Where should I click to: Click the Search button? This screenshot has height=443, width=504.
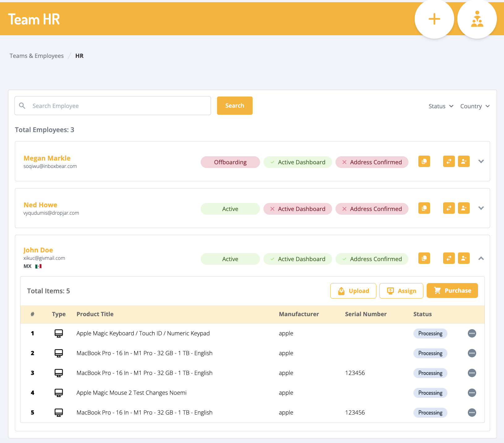click(234, 106)
